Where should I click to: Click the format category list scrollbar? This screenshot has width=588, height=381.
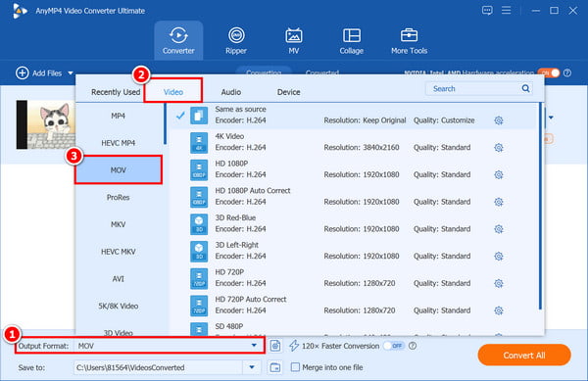[x=165, y=123]
